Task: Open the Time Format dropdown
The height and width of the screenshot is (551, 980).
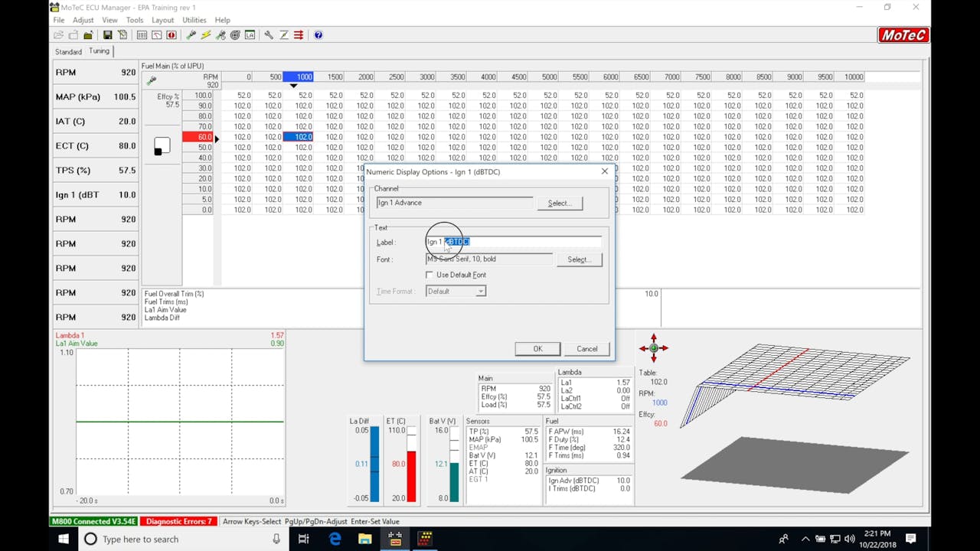Action: (456, 291)
